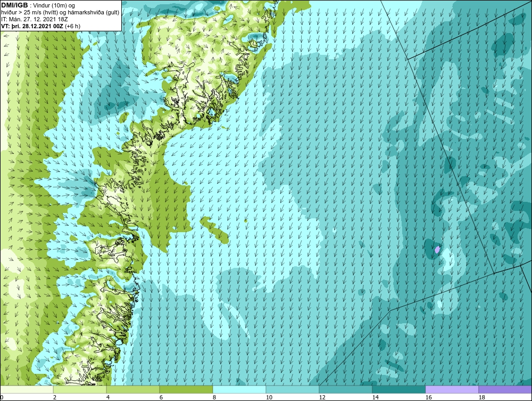The width and height of the screenshot is (532, 401).
Task: Click scale number 10 under the legend
Action: click(269, 397)
